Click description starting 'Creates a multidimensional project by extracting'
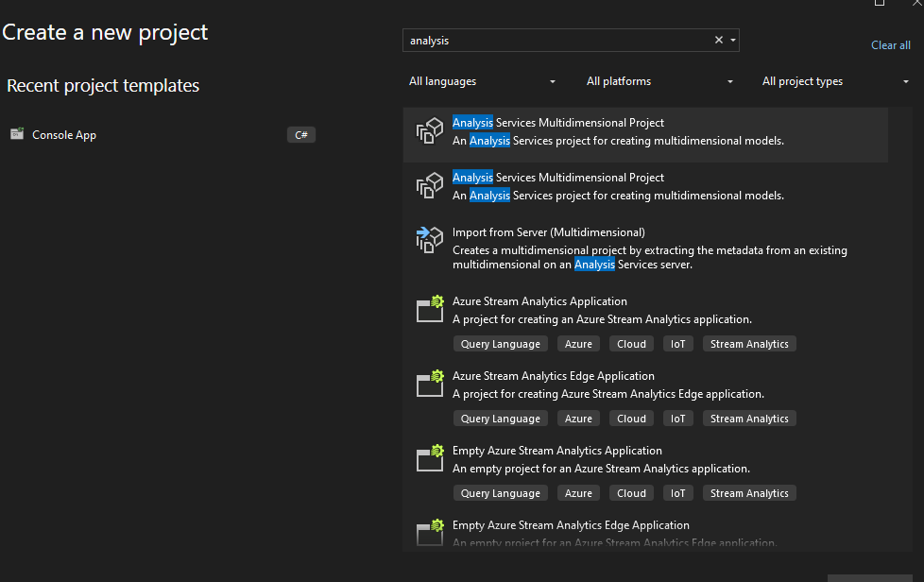 (x=650, y=257)
